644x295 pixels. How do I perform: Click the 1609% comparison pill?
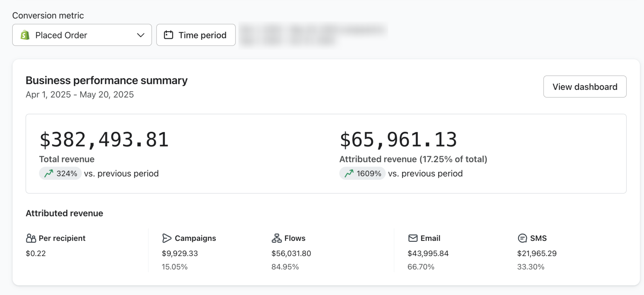click(x=362, y=173)
